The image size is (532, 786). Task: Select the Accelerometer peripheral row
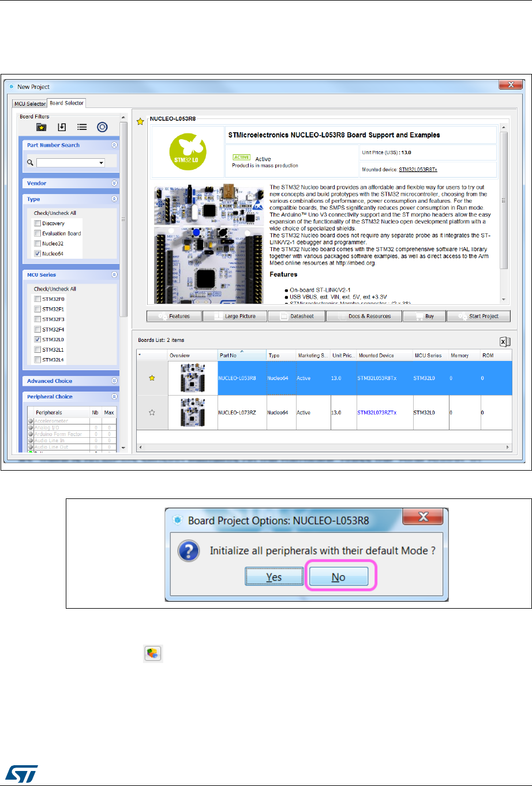72,421
